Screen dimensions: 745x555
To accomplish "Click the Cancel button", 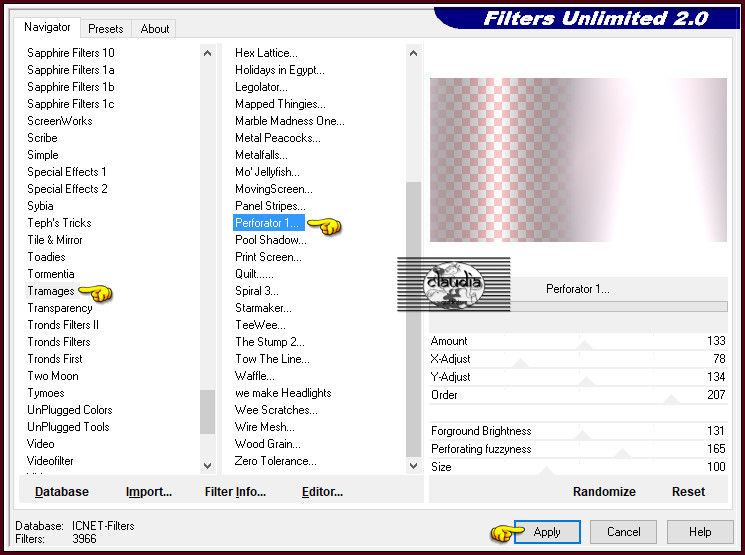I will coord(623,532).
